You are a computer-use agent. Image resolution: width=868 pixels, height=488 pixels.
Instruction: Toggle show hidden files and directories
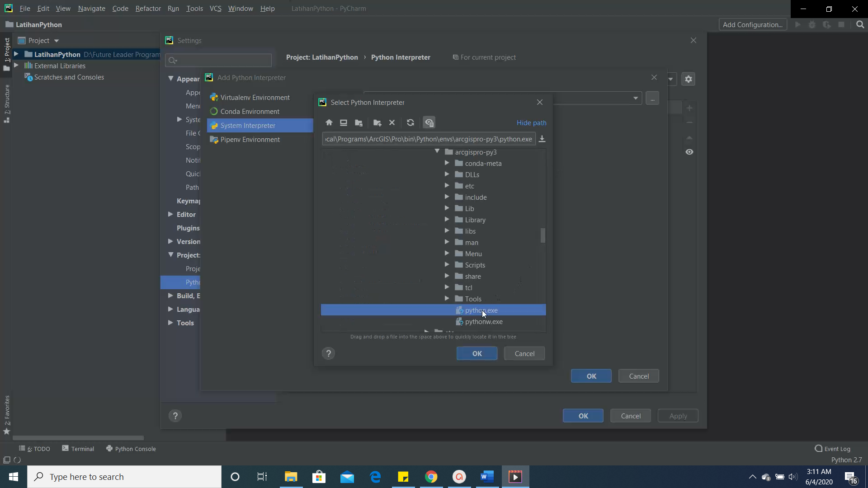pyautogui.click(x=429, y=122)
